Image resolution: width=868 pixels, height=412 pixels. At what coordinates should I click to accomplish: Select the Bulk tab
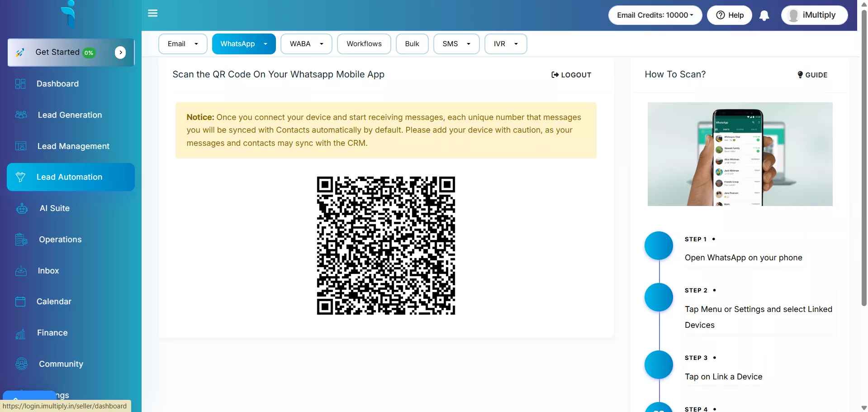[x=412, y=44]
